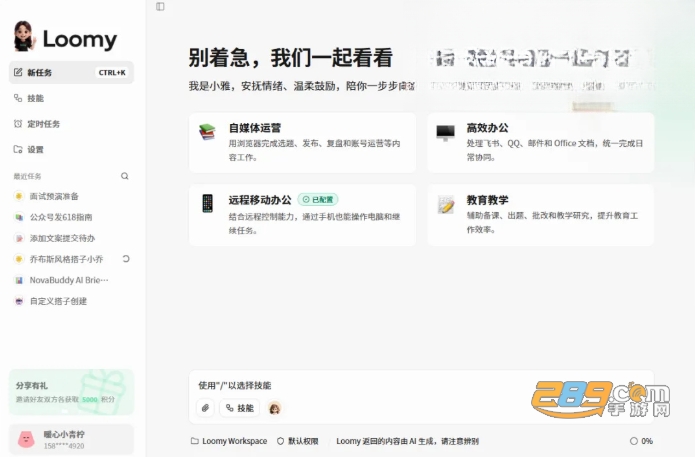
Task: Click the search icon beside 最近任务
Action: tap(125, 176)
